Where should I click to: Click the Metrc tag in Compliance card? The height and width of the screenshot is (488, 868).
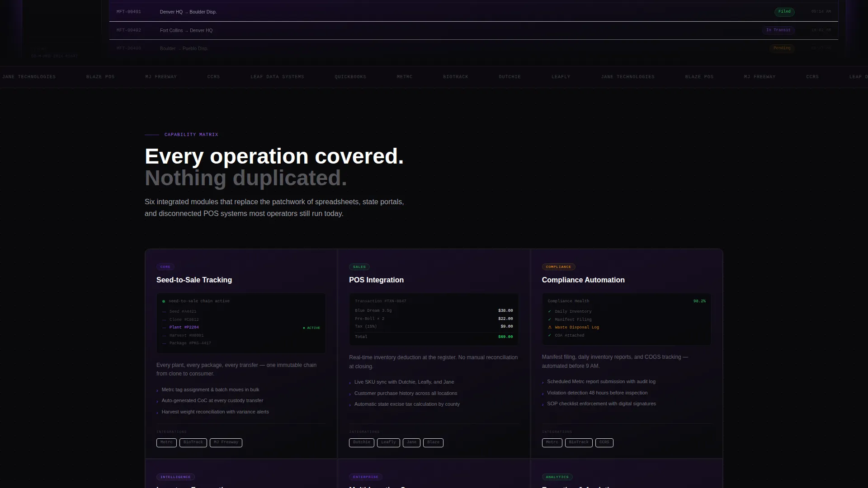pos(552,443)
